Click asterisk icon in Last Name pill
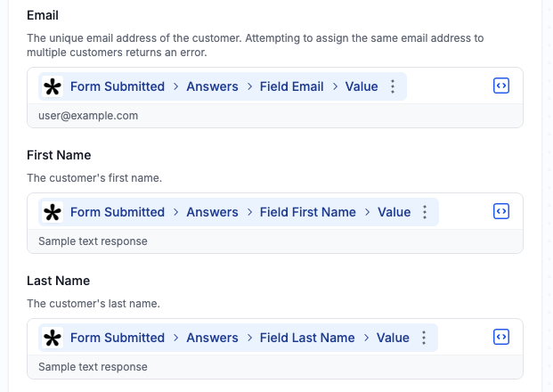 (x=53, y=339)
